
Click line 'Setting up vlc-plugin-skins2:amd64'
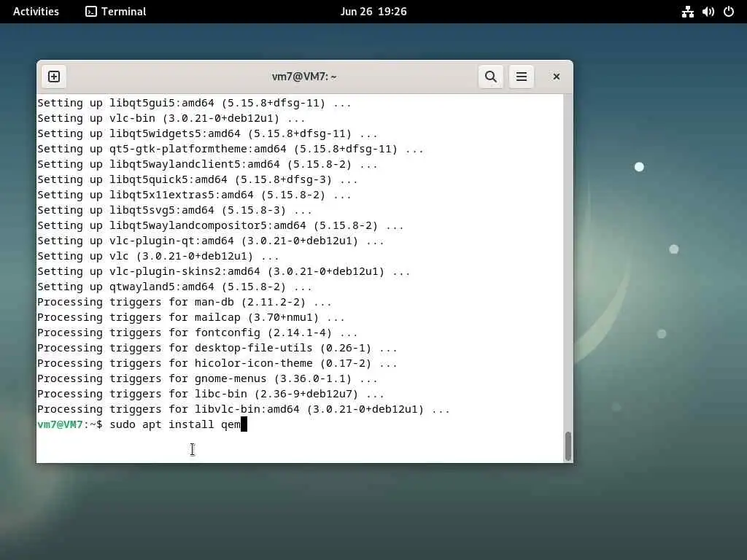pyautogui.click(x=223, y=271)
